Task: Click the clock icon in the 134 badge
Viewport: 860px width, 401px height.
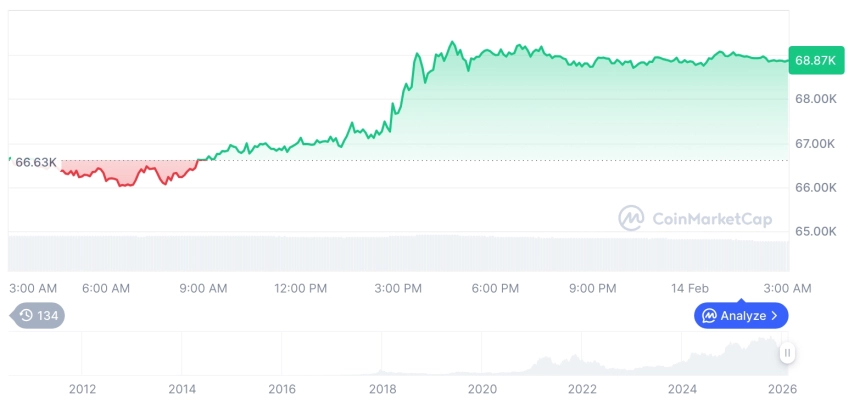Action: tap(26, 315)
